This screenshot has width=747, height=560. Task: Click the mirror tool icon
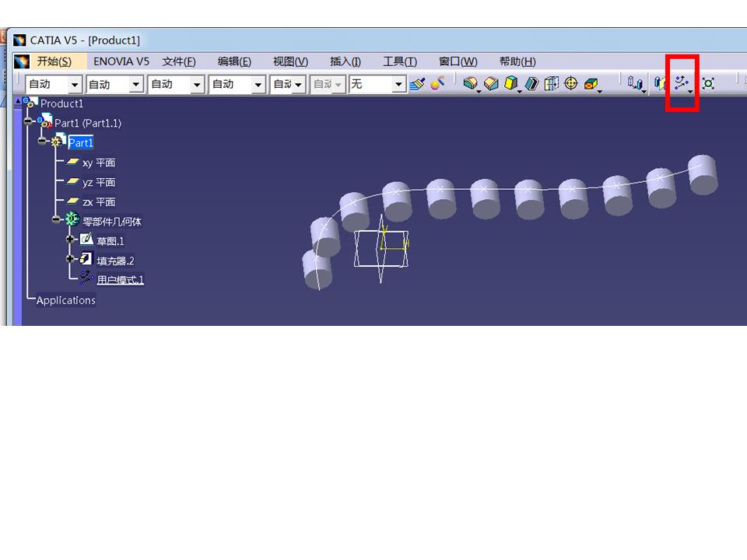[660, 83]
